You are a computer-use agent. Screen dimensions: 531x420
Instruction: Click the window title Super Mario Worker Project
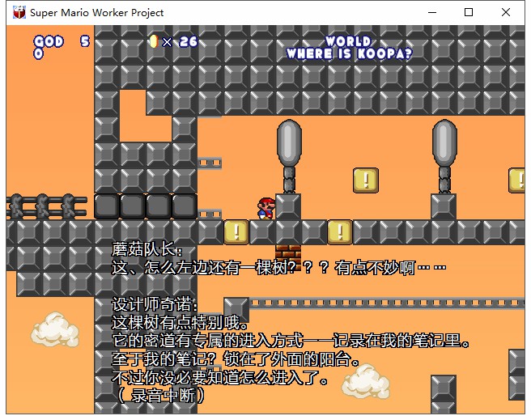[96, 13]
